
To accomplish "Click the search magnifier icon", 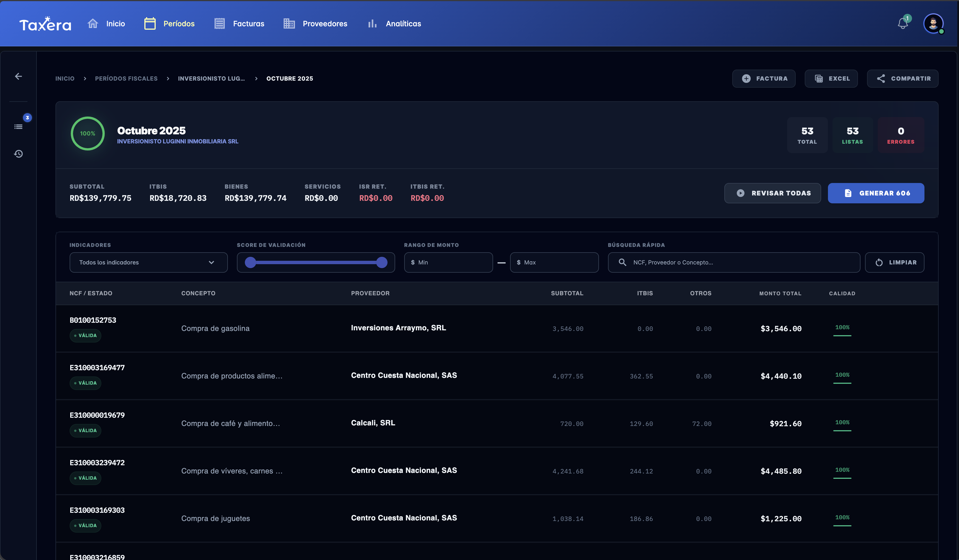I will [622, 262].
